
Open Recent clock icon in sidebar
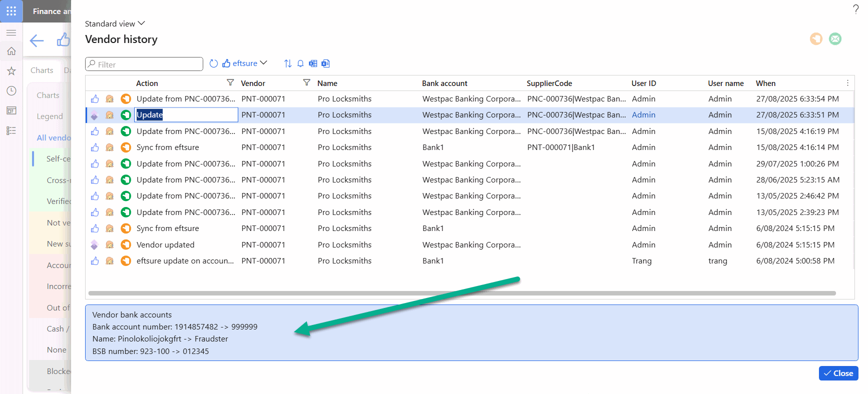pos(11,90)
